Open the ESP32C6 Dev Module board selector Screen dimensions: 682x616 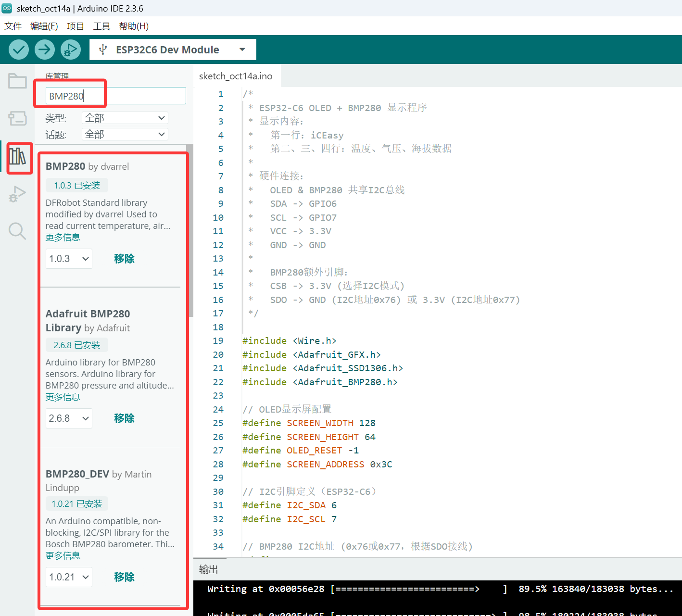coord(172,50)
